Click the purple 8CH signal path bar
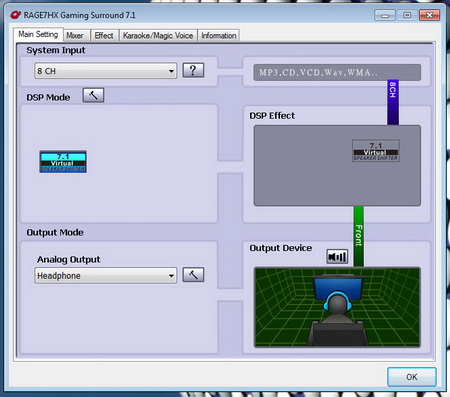 pyautogui.click(x=393, y=102)
